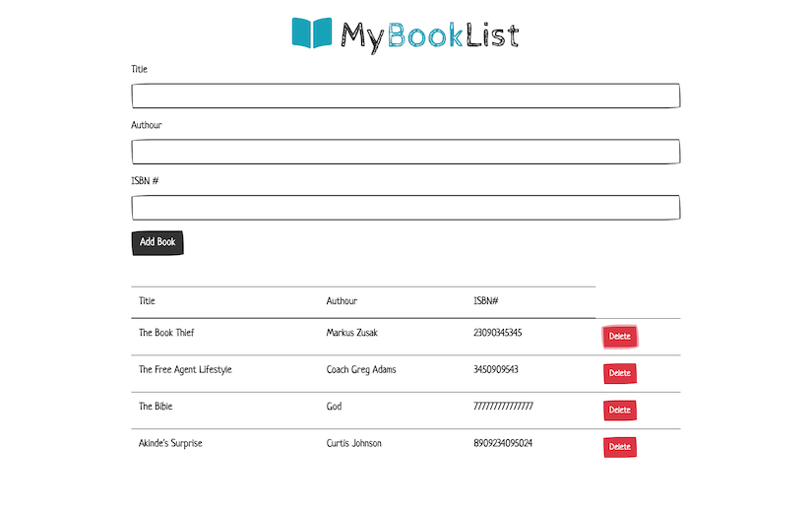Viewport: 812px width, 508px height.
Task: Click ISBN 8909234095024 cell
Action: point(503,443)
